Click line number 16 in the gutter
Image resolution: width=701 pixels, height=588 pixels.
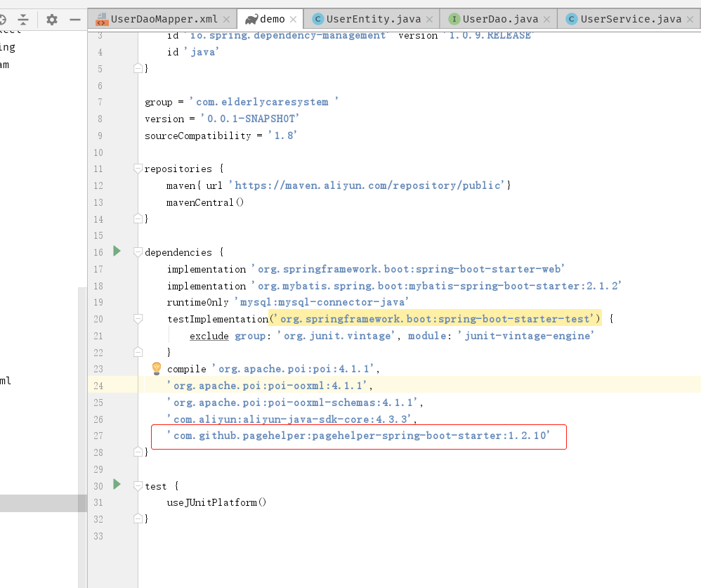[x=98, y=252]
